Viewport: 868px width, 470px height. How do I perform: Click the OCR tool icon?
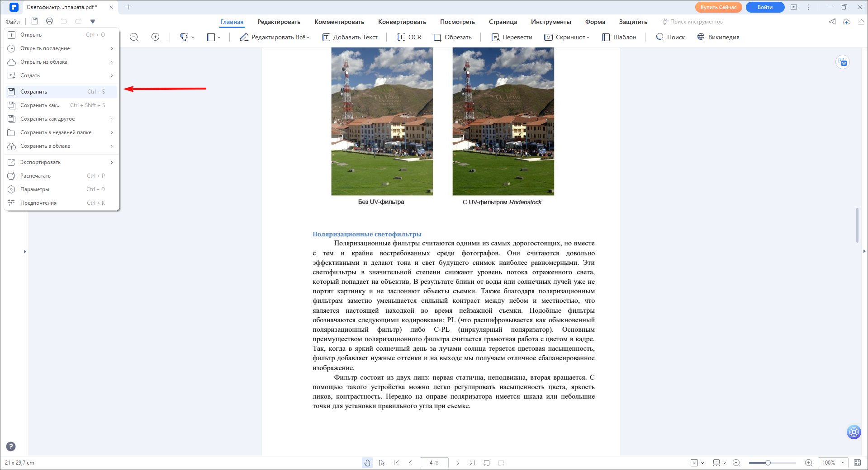pyautogui.click(x=401, y=37)
